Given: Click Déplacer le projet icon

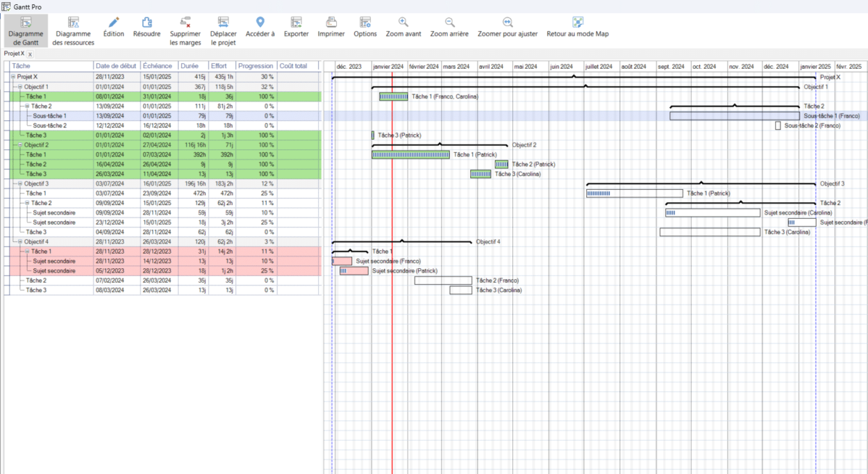Looking at the screenshot, I should click(223, 22).
